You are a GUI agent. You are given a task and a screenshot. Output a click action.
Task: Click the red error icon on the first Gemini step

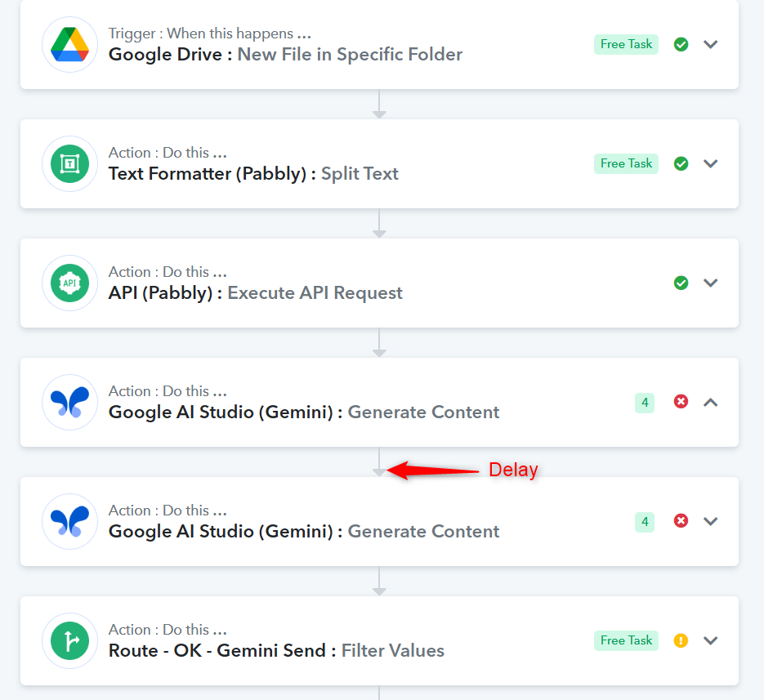[x=681, y=401]
